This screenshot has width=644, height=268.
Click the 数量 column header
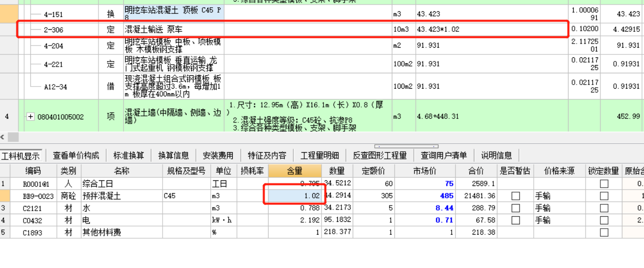tap(337, 171)
